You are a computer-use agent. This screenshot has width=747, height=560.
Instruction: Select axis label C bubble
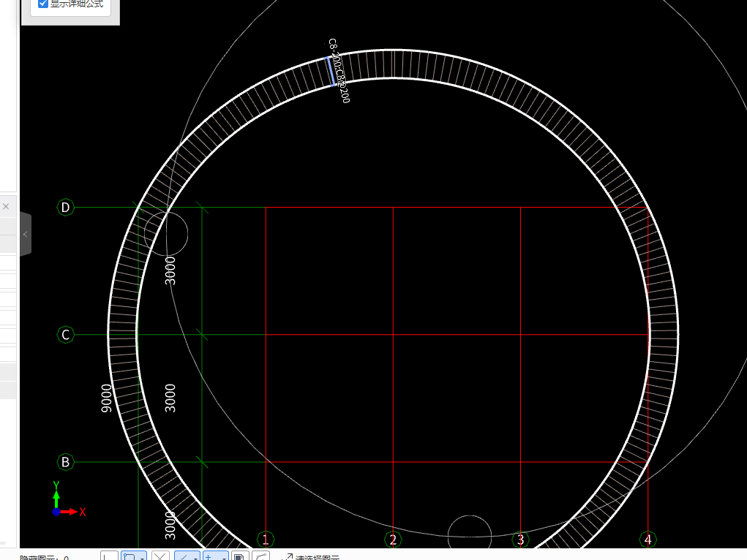coord(66,335)
